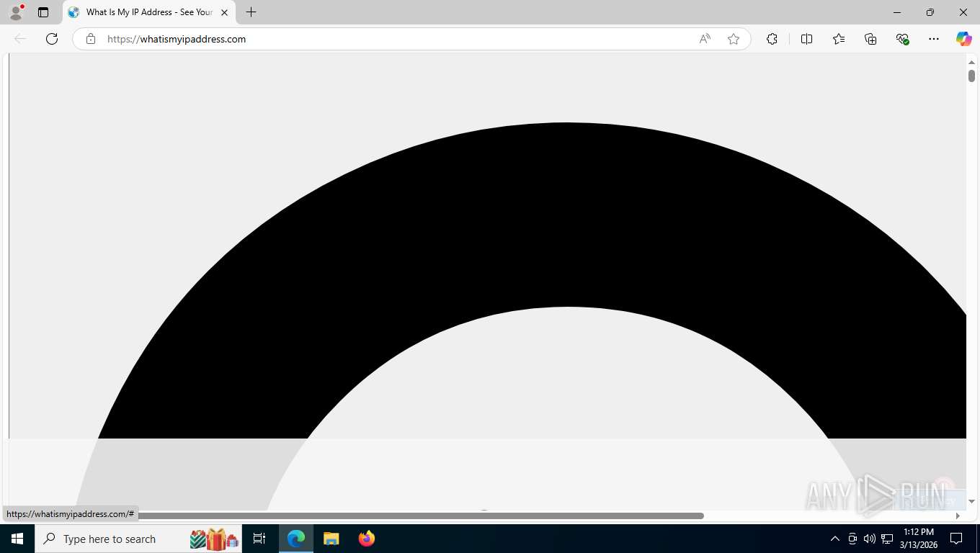Click the vertical scrollbar up arrow
980x553 pixels.
tap(971, 63)
